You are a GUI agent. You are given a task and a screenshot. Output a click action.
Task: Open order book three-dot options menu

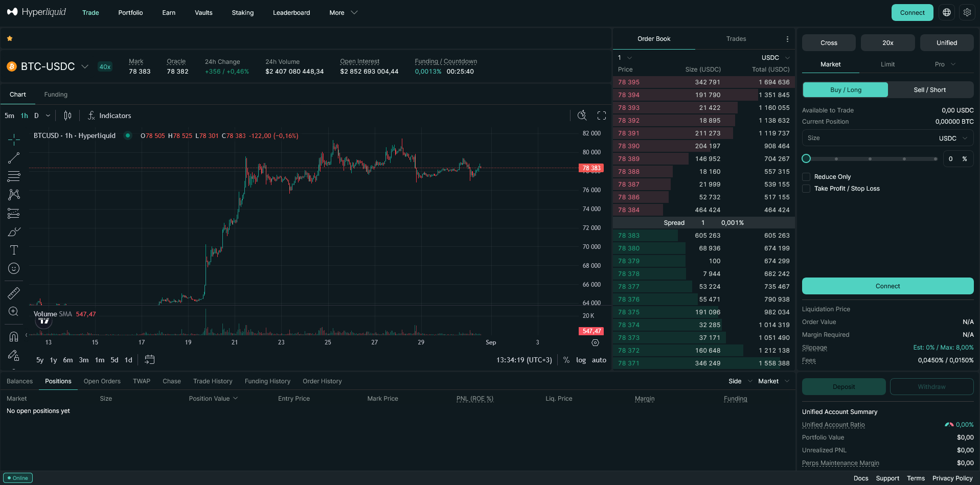pyautogui.click(x=787, y=39)
